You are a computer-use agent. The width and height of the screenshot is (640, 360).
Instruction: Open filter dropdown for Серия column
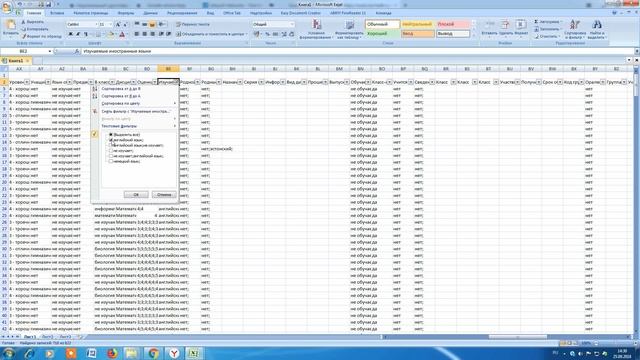pyautogui.click(x=261, y=82)
